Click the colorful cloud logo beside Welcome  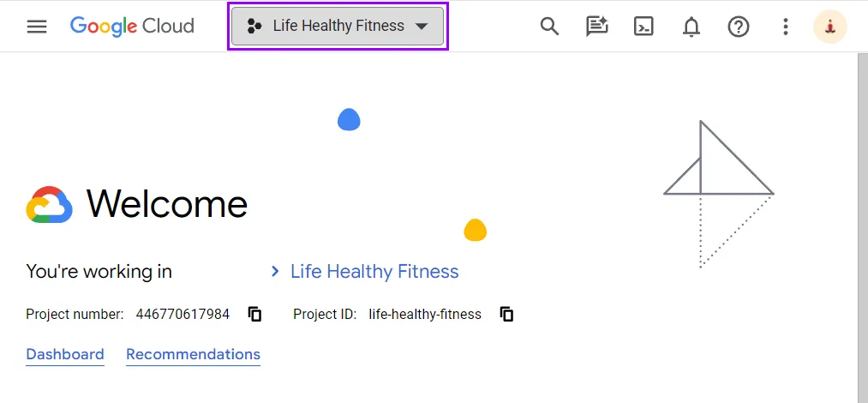click(x=50, y=205)
